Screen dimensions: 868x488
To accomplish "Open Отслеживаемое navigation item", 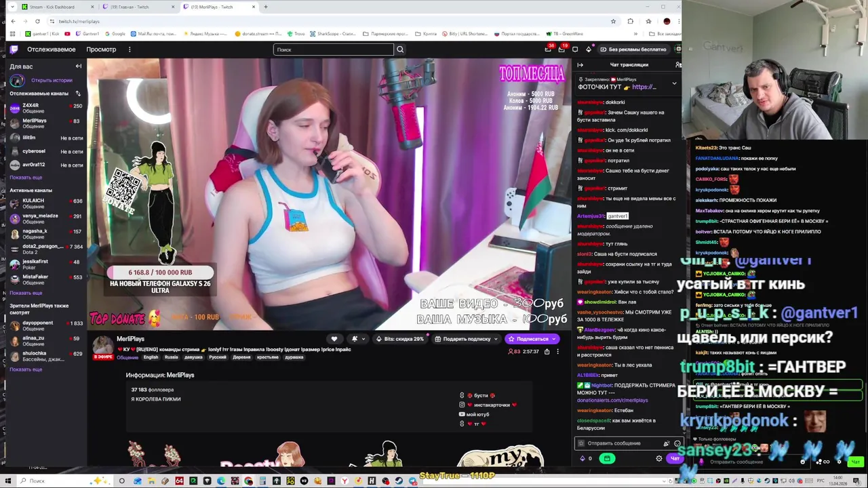I will [52, 49].
